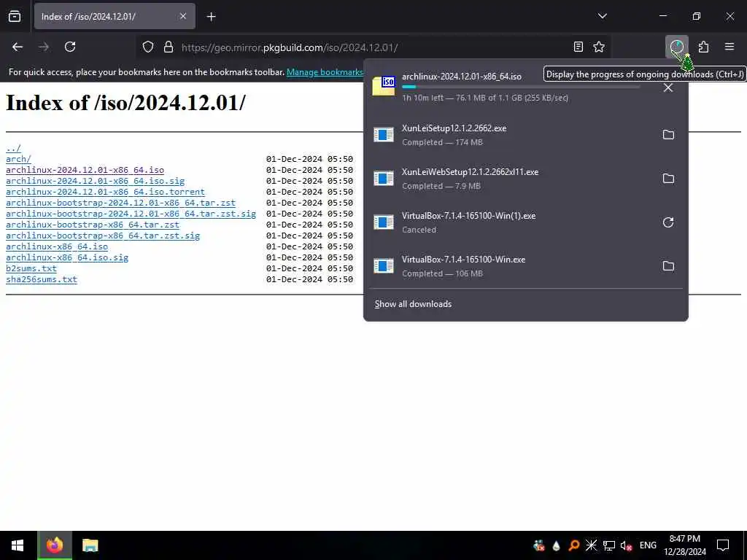Show VirtualBox-7.1.4-165100-Win.exe in folder

tap(668, 266)
